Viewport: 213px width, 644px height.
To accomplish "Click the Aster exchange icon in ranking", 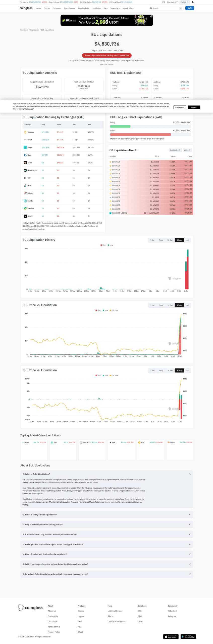I will (x=25, y=163).
